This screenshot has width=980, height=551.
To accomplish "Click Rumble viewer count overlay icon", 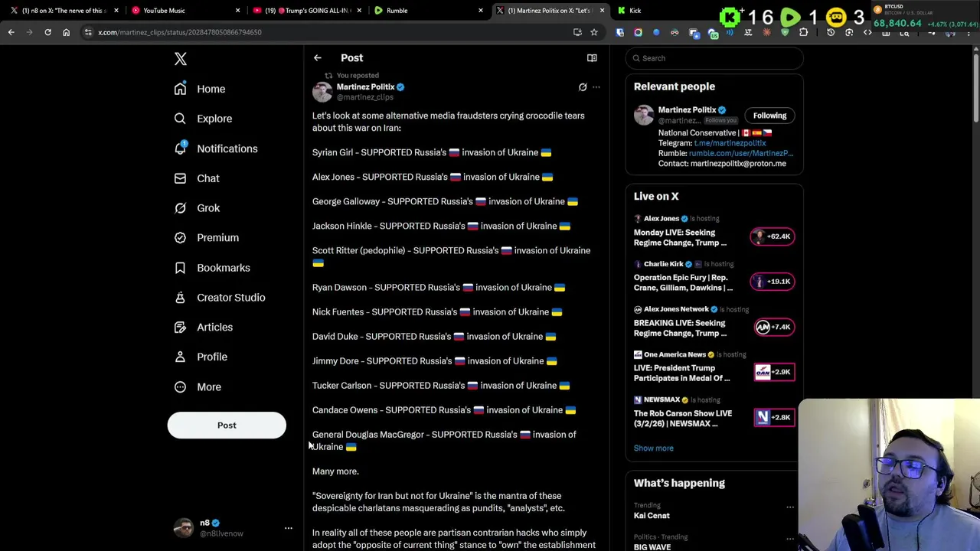I will [790, 17].
